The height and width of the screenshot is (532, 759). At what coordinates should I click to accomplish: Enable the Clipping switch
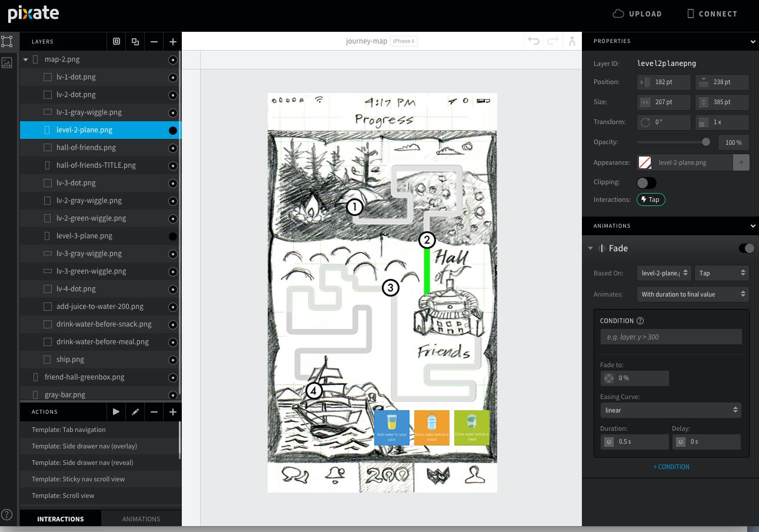(x=647, y=182)
